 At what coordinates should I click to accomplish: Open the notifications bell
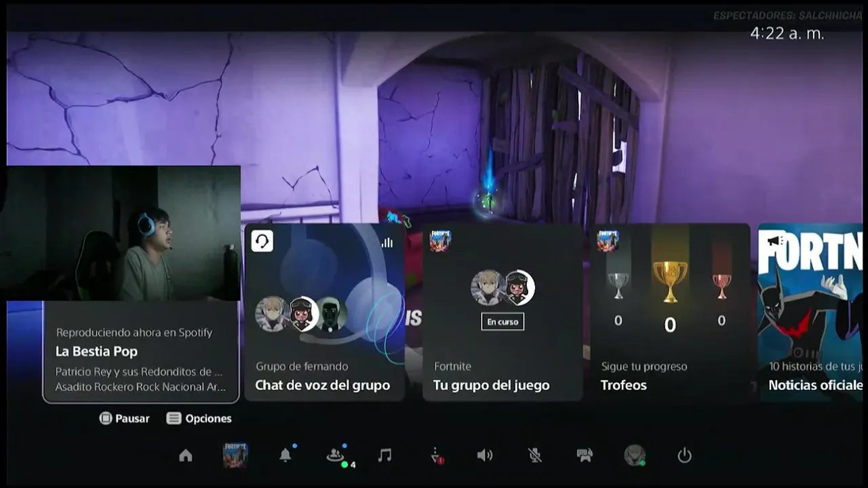285,455
